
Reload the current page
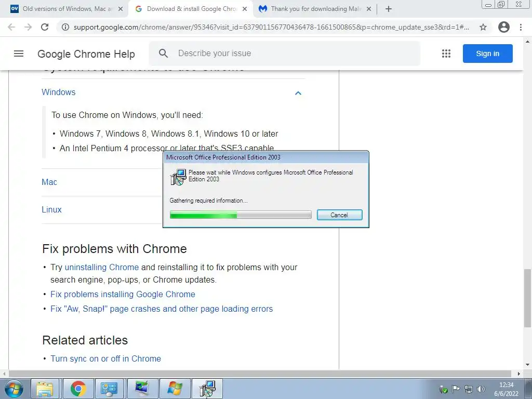click(45, 27)
